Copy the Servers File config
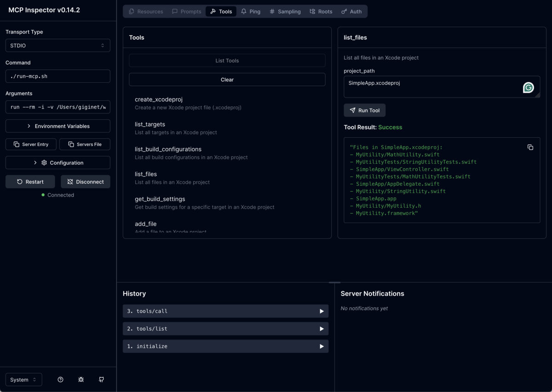The width and height of the screenshot is (552, 392). click(x=85, y=144)
